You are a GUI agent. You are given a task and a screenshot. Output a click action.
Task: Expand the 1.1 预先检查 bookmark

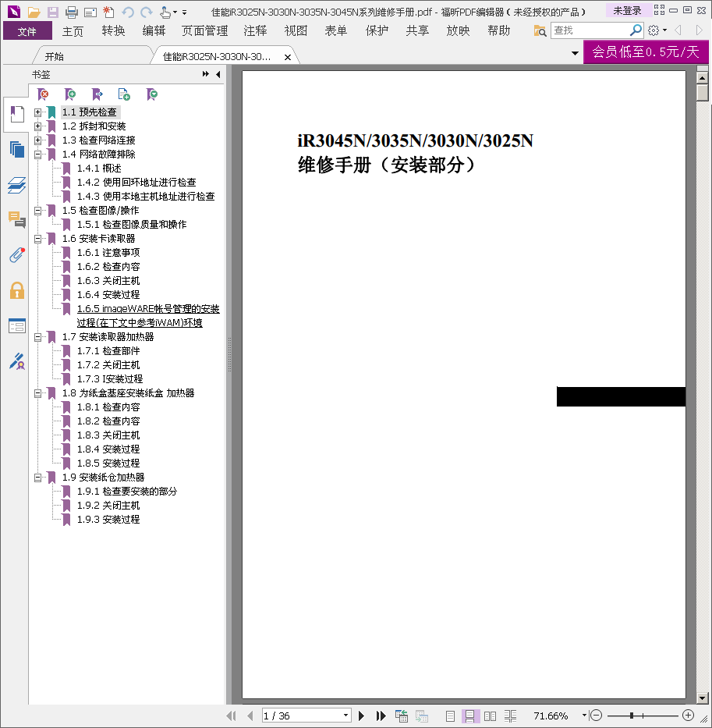[x=37, y=112]
